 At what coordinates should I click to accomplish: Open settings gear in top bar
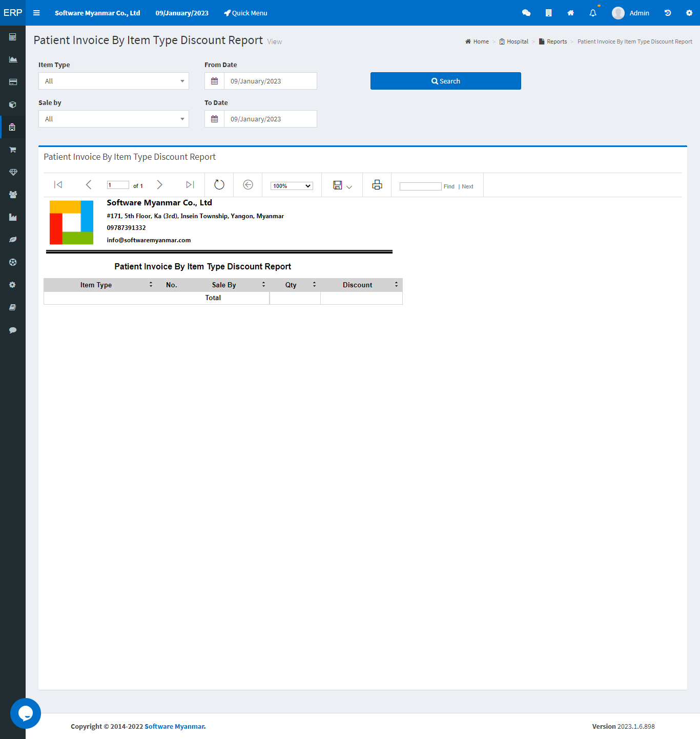point(689,13)
